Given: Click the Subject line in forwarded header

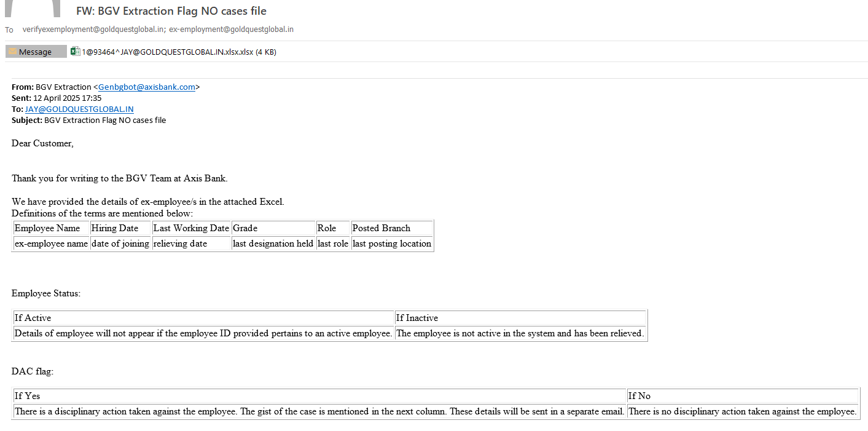Looking at the screenshot, I should pos(89,120).
